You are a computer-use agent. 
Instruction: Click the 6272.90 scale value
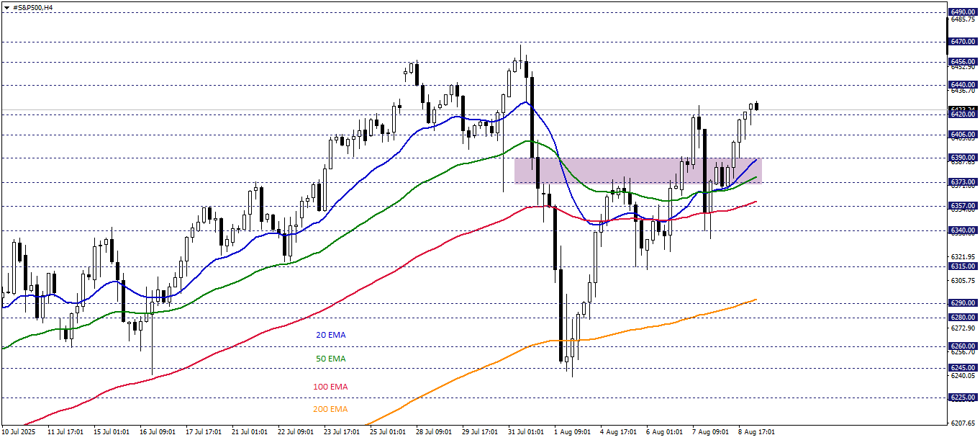tap(963, 328)
